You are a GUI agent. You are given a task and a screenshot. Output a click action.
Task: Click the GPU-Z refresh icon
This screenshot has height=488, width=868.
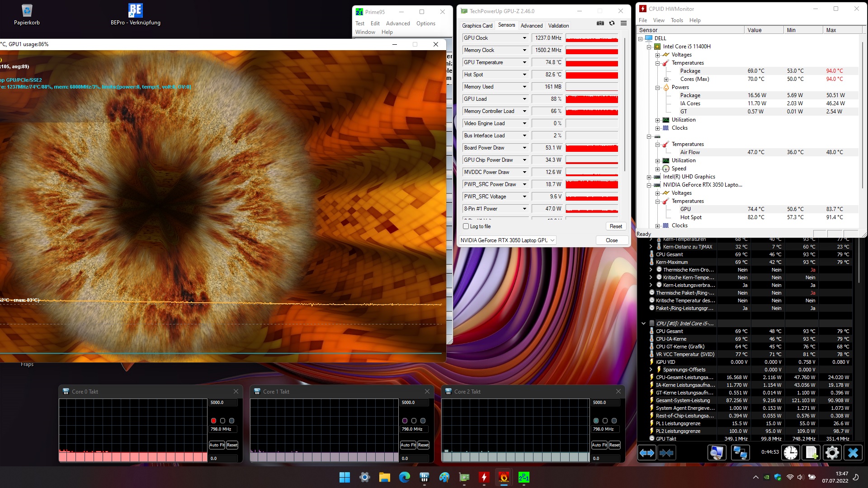612,23
